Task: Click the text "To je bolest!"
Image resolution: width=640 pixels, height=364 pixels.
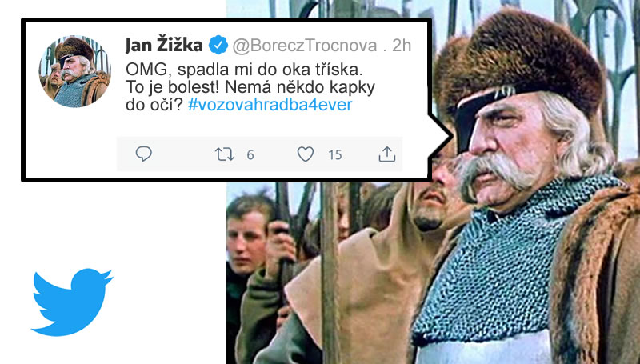Action: coord(173,87)
